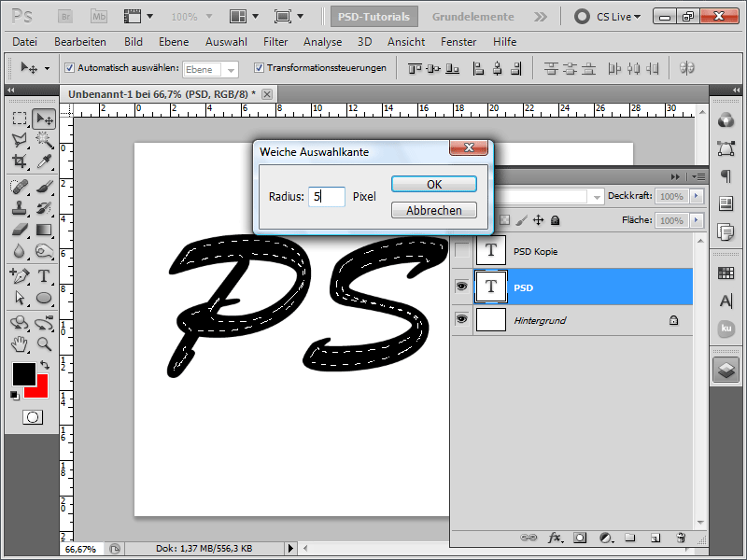Select the Polygonal Lasso tool
This screenshot has width=747, height=560.
(20, 140)
